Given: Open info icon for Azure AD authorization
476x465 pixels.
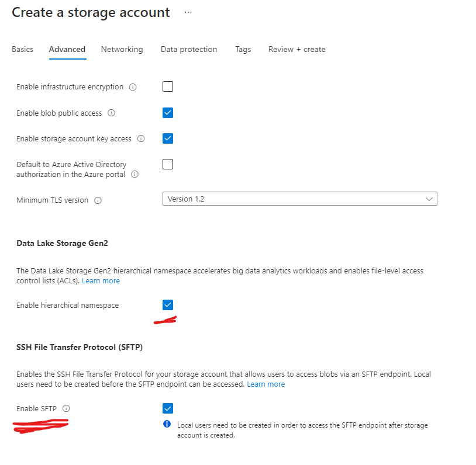Looking at the screenshot, I should (134, 175).
